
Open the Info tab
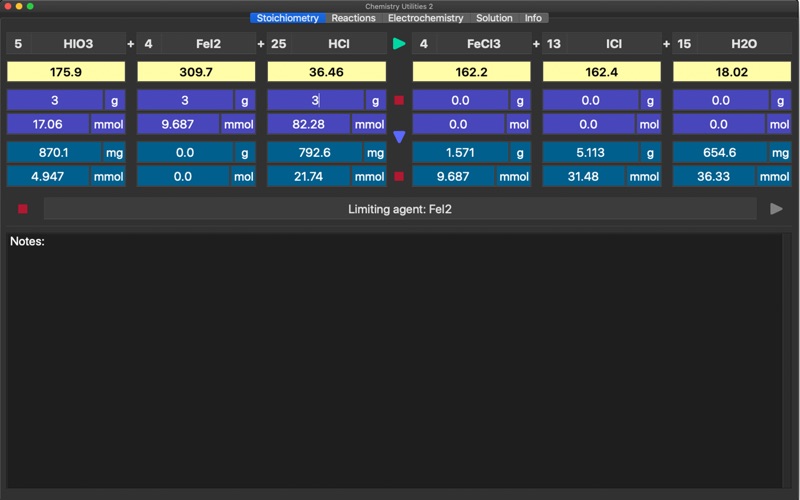pyautogui.click(x=533, y=18)
